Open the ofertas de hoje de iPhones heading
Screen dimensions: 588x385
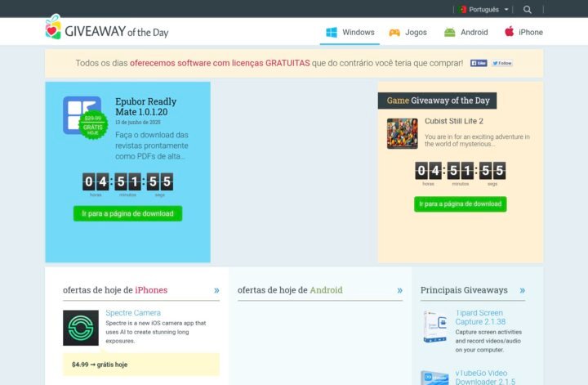[x=115, y=290]
